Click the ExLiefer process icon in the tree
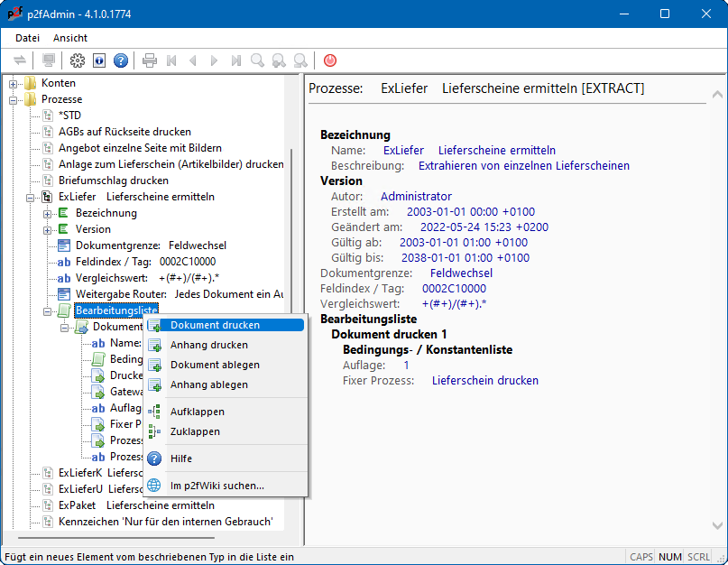728x565 pixels. [x=48, y=197]
